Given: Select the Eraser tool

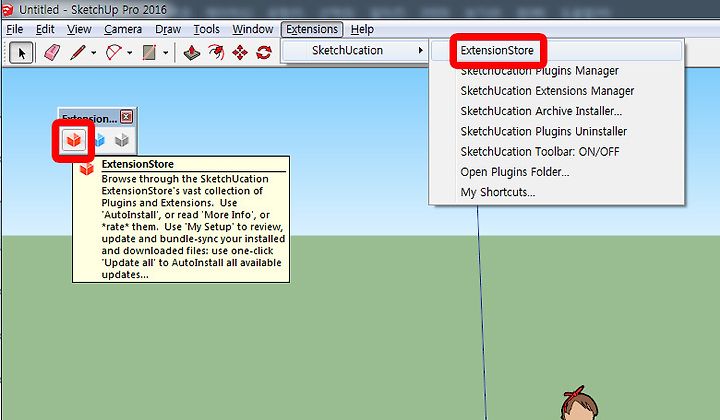Looking at the screenshot, I should [x=52, y=52].
